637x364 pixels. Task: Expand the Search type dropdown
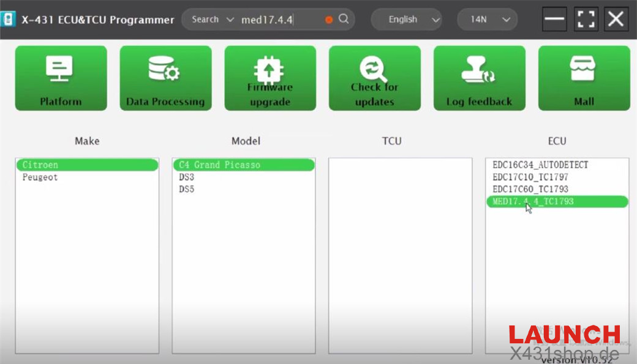212,20
